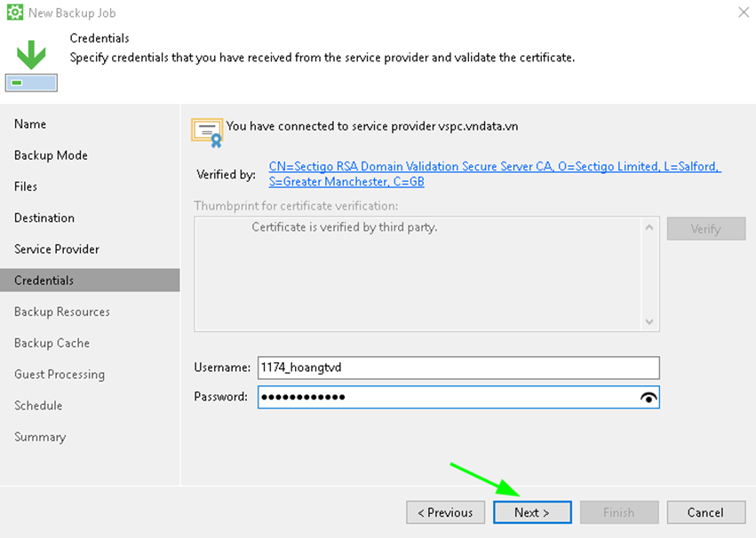Viewport: 756px width, 538px height.
Task: Go back with the Previous button
Action: 446,512
